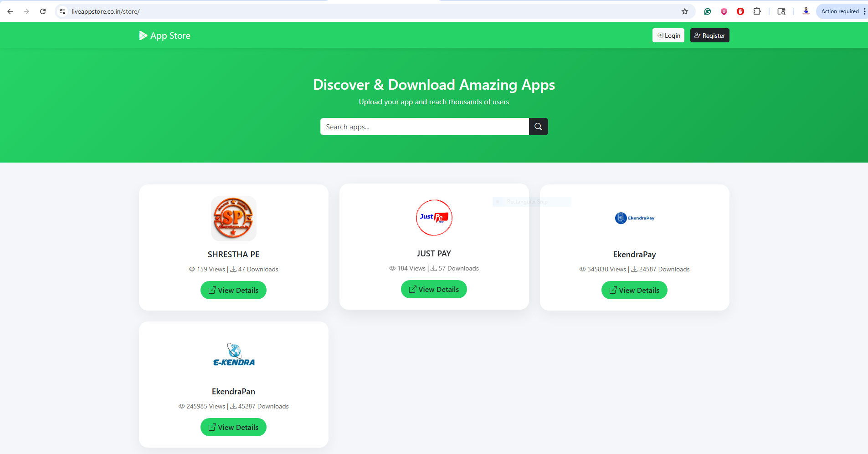The image size is (868, 454).
Task: Go back to previous page
Action: click(10, 11)
